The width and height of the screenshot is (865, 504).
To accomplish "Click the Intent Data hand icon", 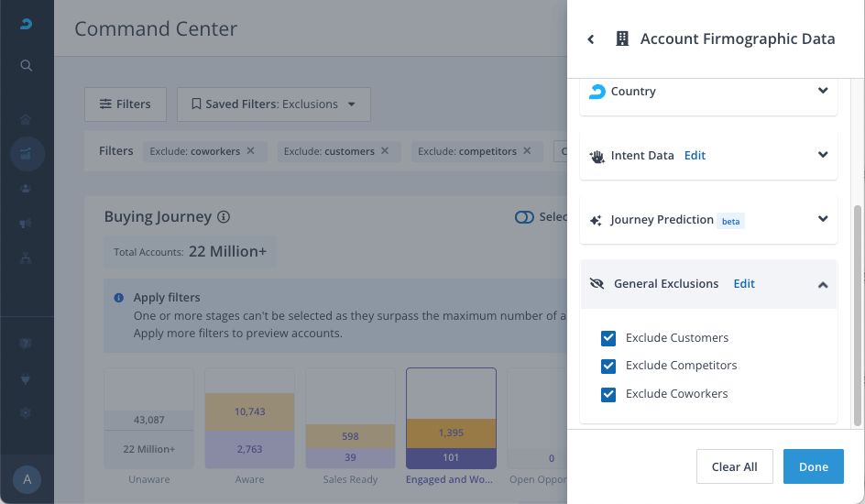I will point(597,156).
